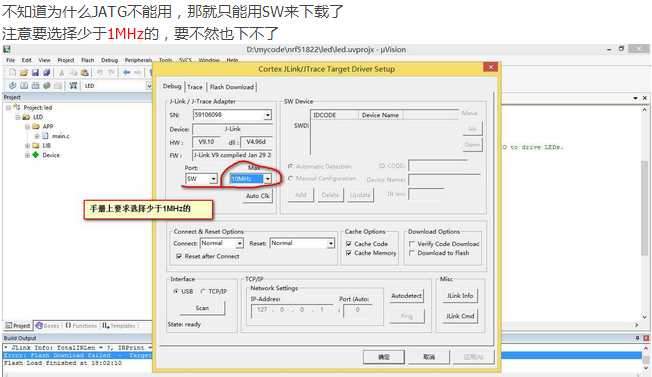Confirm the dialog with the 确定 button
Viewport: 652px width, 377px height.
pos(384,357)
